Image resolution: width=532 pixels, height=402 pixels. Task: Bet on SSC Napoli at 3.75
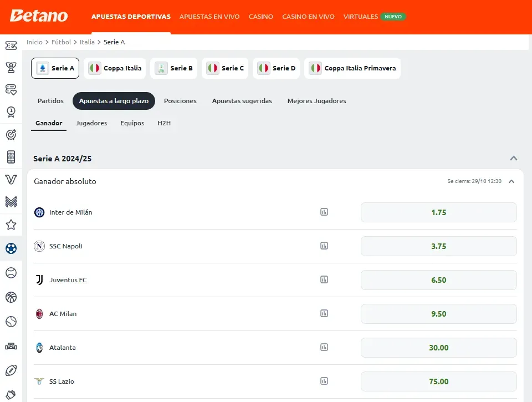(x=439, y=246)
